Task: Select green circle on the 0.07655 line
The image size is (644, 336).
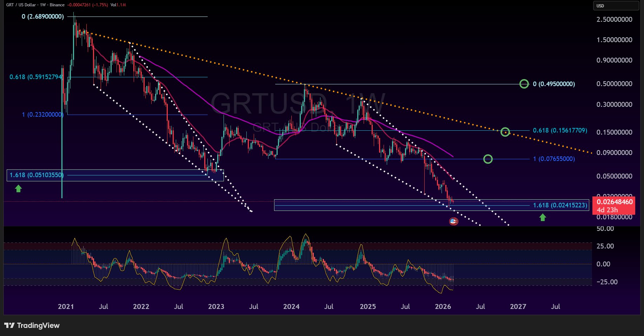Action: pyautogui.click(x=488, y=159)
